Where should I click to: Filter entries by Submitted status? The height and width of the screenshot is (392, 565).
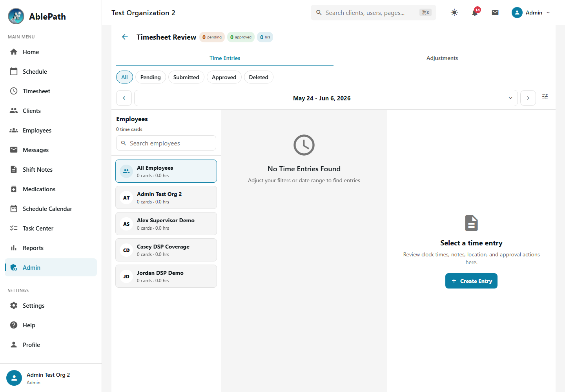[186, 77]
